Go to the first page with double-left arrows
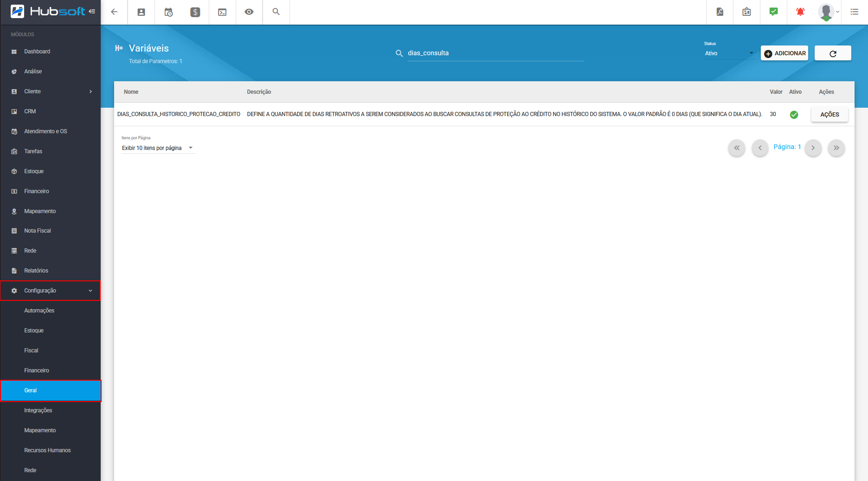Image resolution: width=868 pixels, height=481 pixels. point(737,148)
